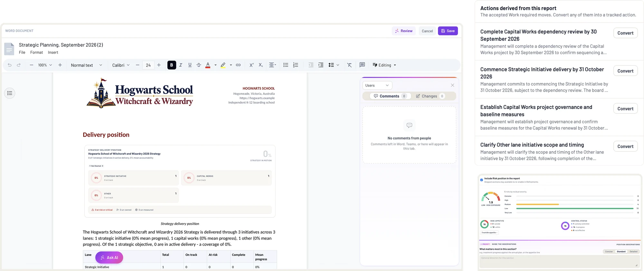This screenshot has height=271, width=644.
Task: Increase font size with plus
Action: point(159,65)
